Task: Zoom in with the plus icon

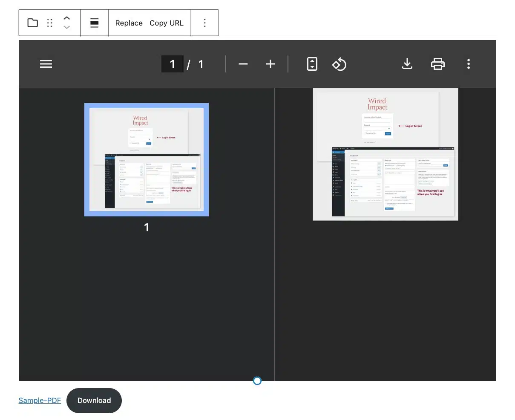Action: (x=270, y=64)
